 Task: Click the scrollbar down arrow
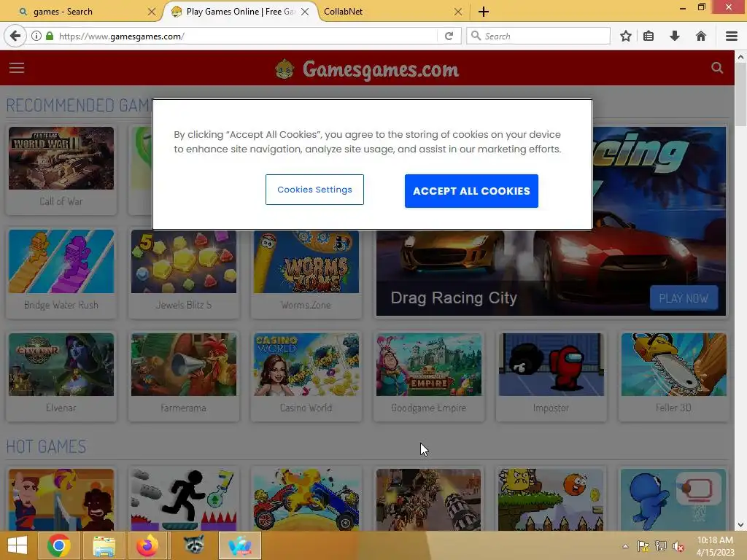click(740, 525)
